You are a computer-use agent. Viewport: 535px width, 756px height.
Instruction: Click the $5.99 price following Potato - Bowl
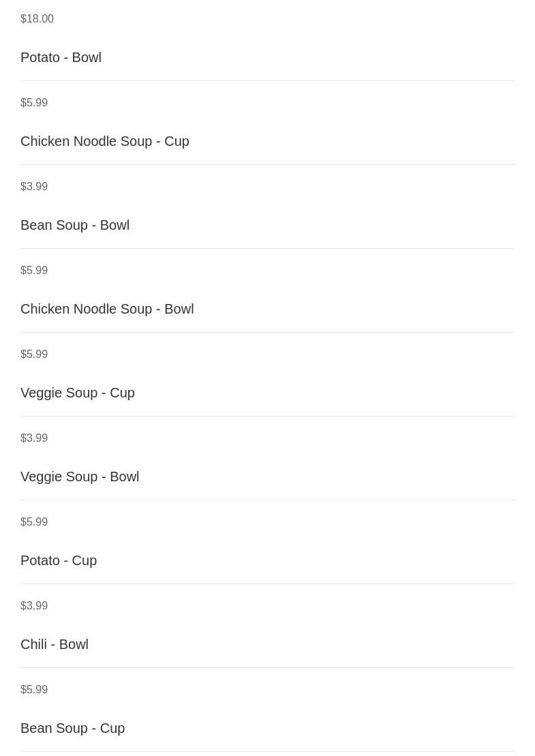pos(34,103)
